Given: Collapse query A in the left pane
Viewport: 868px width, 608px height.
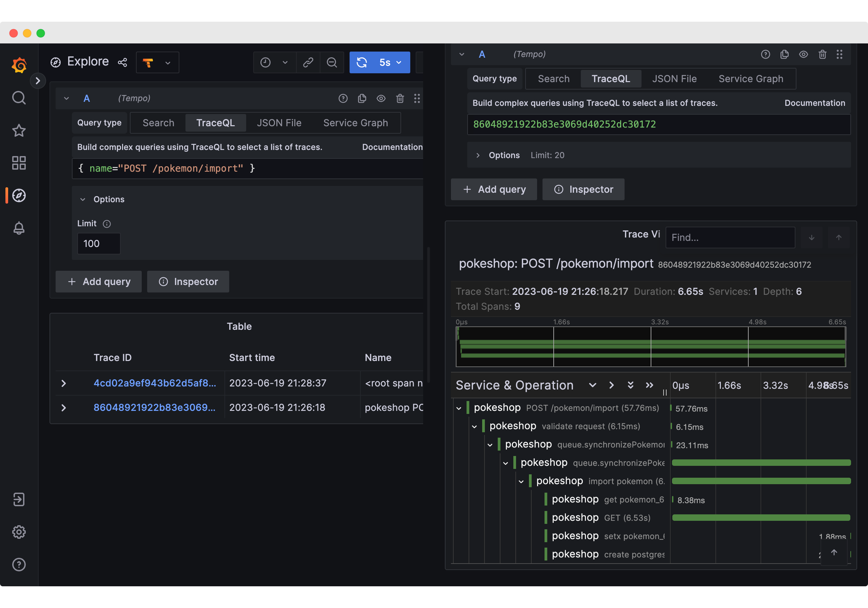Looking at the screenshot, I should pos(66,98).
